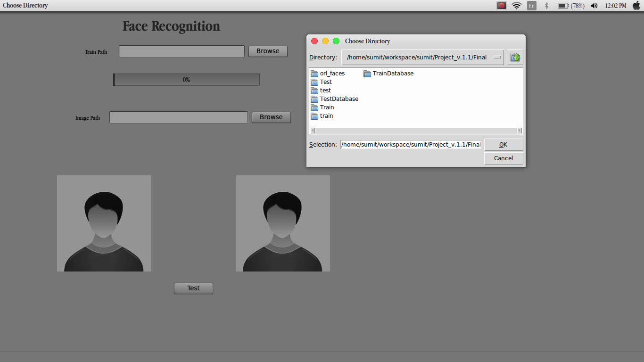Screen dimensions: 644x362
Task: Select the lowercase train folder
Action: [x=322, y=116]
